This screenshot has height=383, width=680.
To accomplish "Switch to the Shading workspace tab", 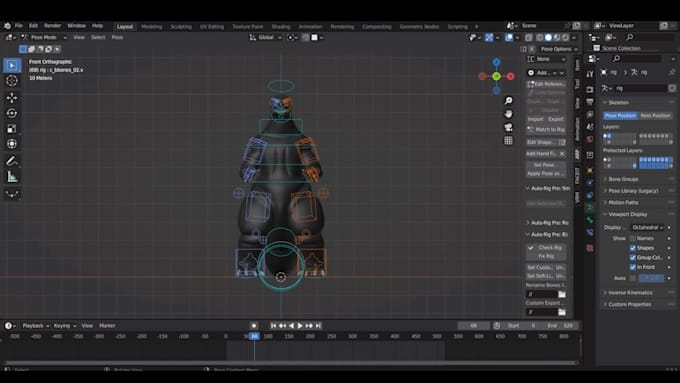I will 281,27.
